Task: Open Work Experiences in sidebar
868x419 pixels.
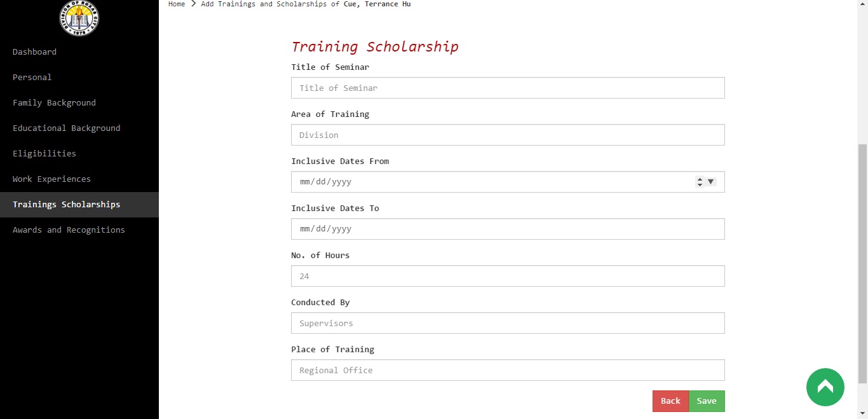Action: tap(51, 179)
